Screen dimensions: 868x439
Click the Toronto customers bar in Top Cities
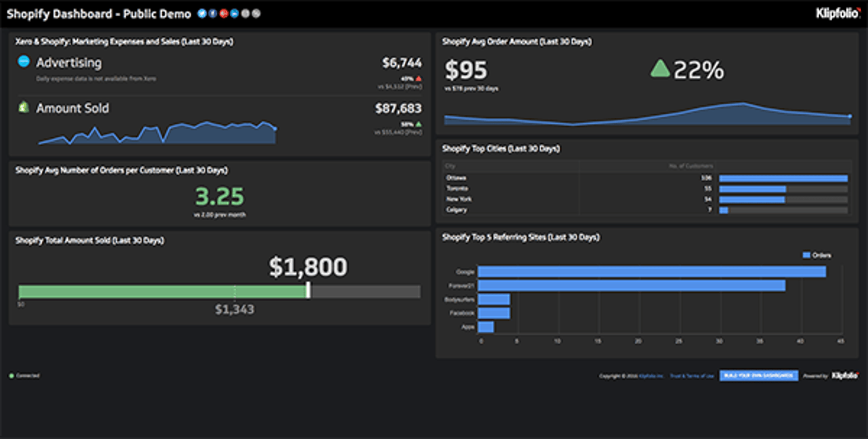point(752,189)
